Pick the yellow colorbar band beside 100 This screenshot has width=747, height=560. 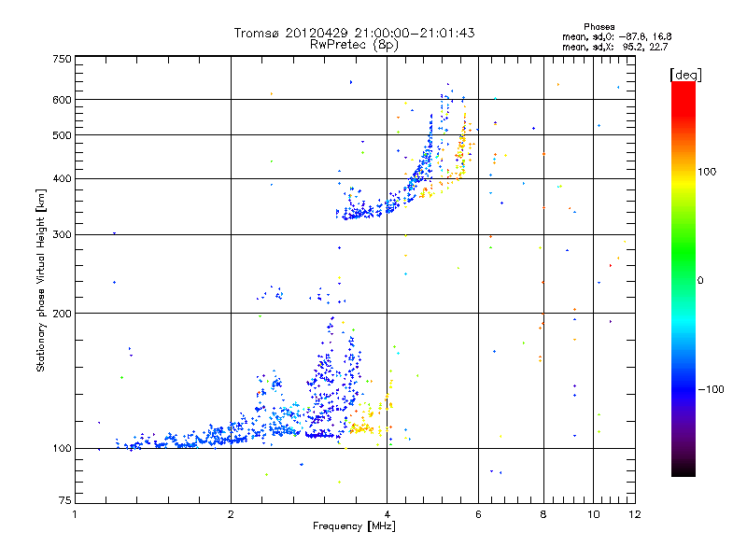point(683,172)
